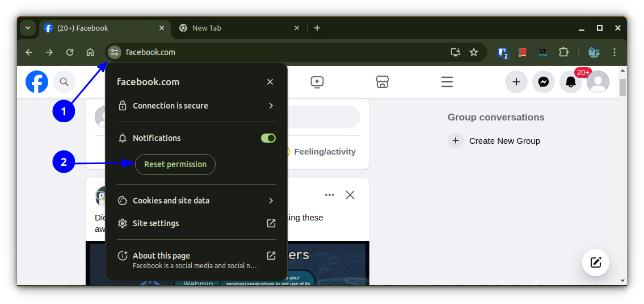Click the Facebook logo home icon

(37, 82)
